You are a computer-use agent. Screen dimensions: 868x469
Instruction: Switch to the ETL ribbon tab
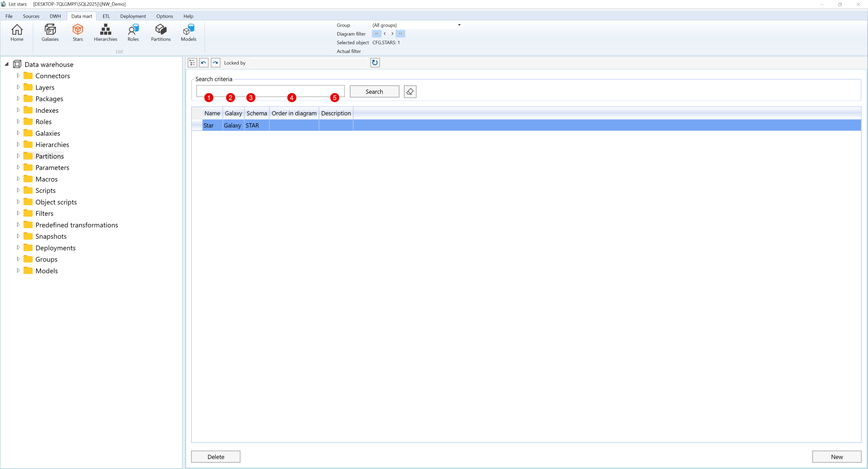coord(106,16)
